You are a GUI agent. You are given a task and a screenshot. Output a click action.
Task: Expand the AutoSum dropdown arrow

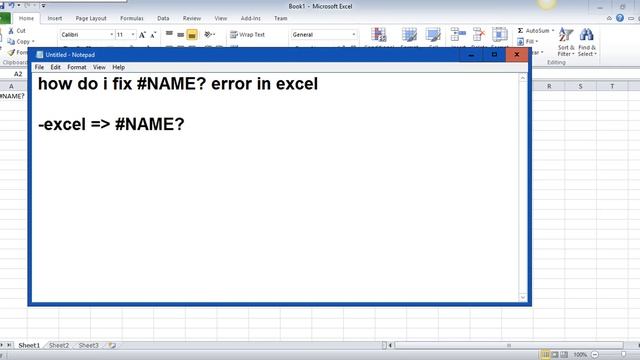click(553, 31)
